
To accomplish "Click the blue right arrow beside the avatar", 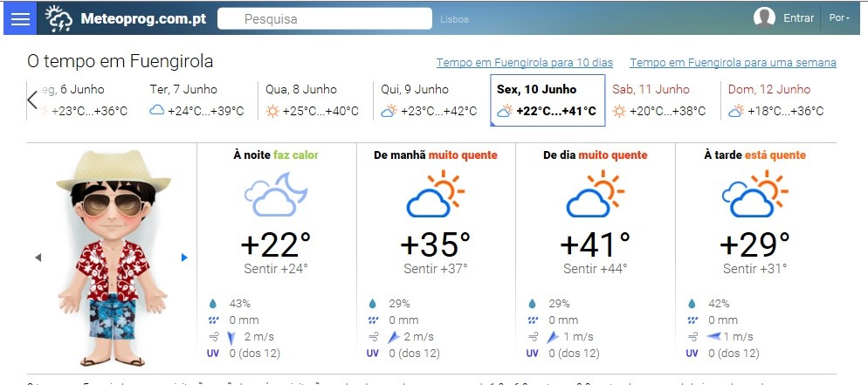I will point(184,257).
